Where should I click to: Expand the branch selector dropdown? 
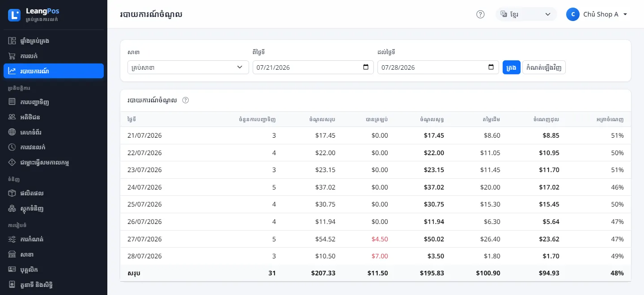(188, 67)
